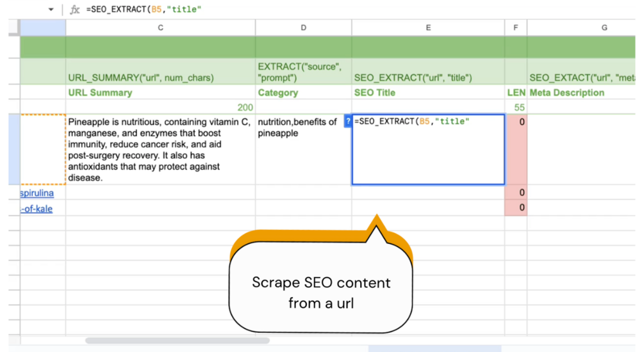Select column E header
Screen dimensions: 644x352
pyautogui.click(x=428, y=28)
